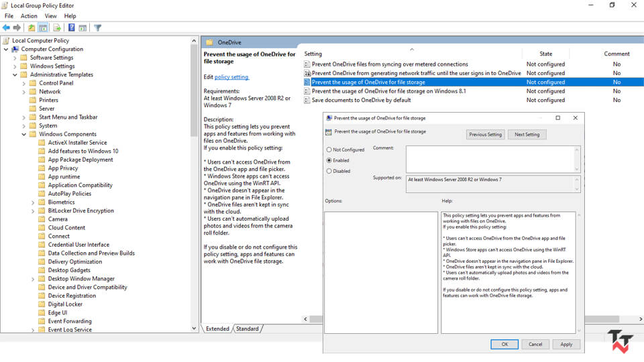Screen dimensions: 644x362
Task: Open the Help menu
Action: click(70, 15)
